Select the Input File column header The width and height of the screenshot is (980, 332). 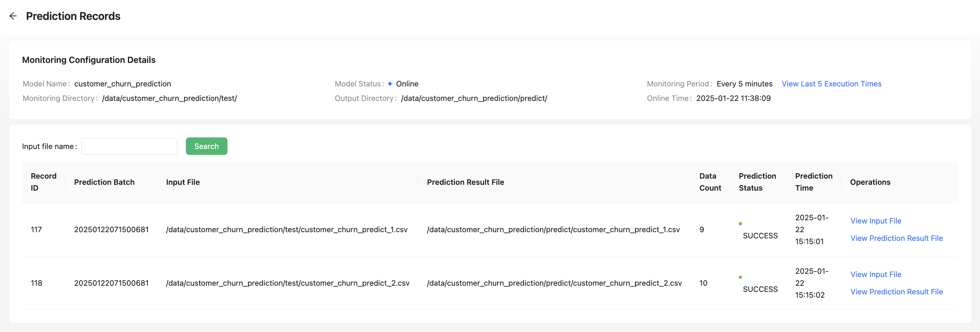[183, 182]
